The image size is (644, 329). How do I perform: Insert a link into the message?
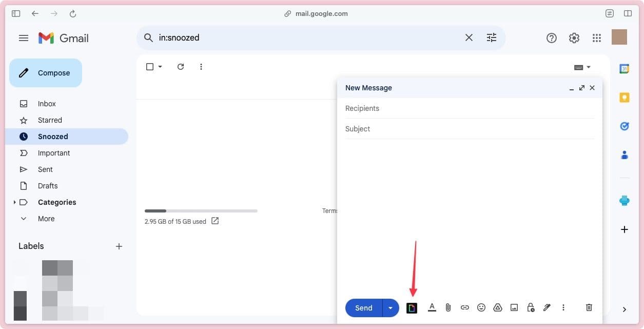(464, 307)
